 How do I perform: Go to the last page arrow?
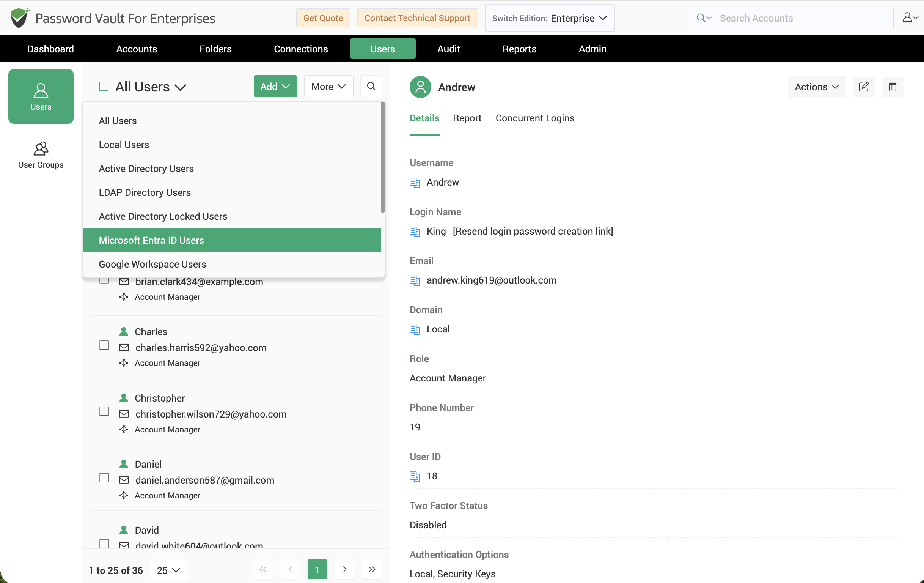tap(371, 569)
